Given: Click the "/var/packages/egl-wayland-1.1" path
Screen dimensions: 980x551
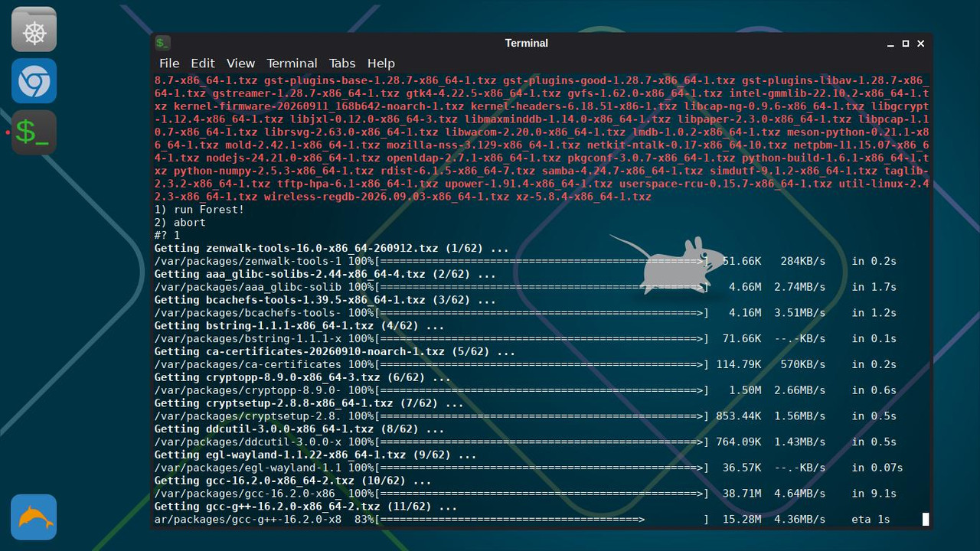Looking at the screenshot, I should [247, 468].
